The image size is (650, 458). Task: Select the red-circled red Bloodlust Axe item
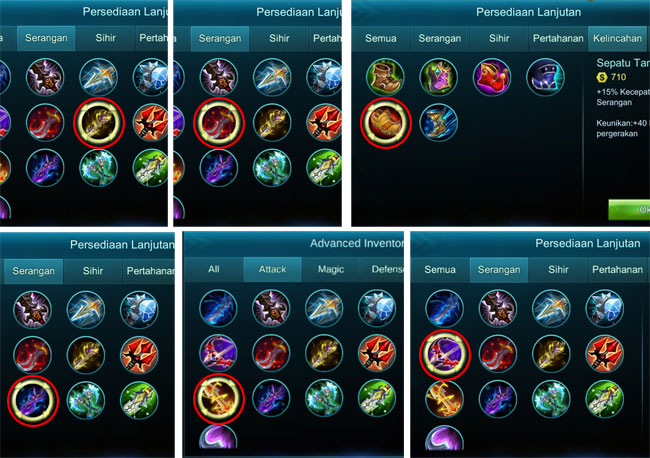click(x=218, y=123)
